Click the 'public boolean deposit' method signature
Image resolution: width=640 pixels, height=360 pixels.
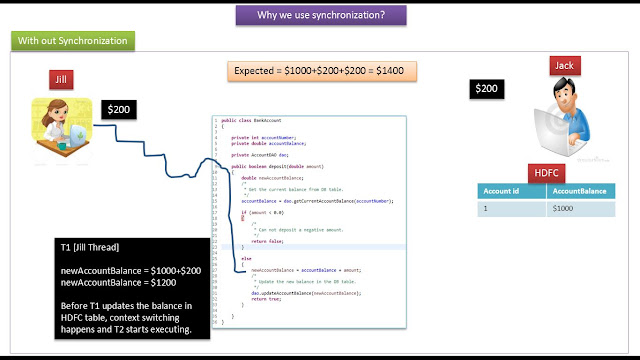277,167
